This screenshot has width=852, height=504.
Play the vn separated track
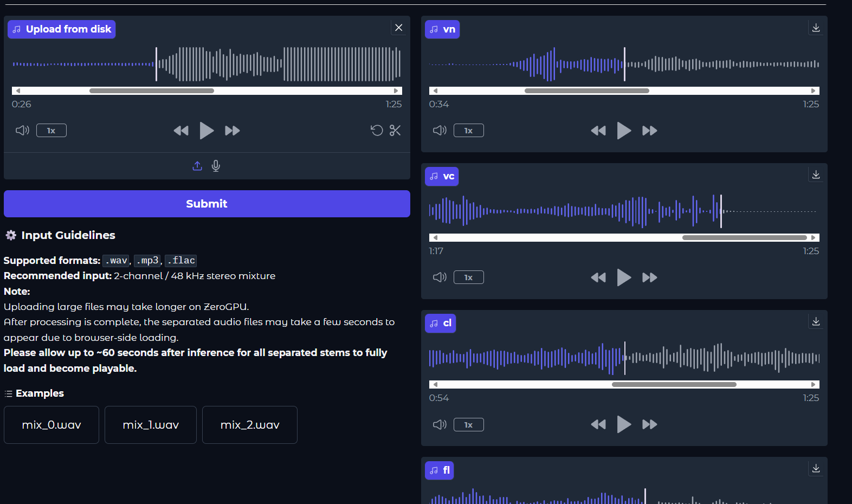[624, 131]
